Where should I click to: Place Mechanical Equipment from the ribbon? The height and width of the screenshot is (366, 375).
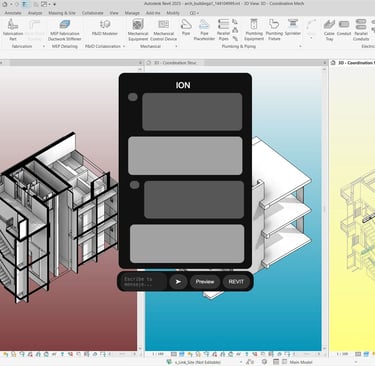click(x=138, y=30)
